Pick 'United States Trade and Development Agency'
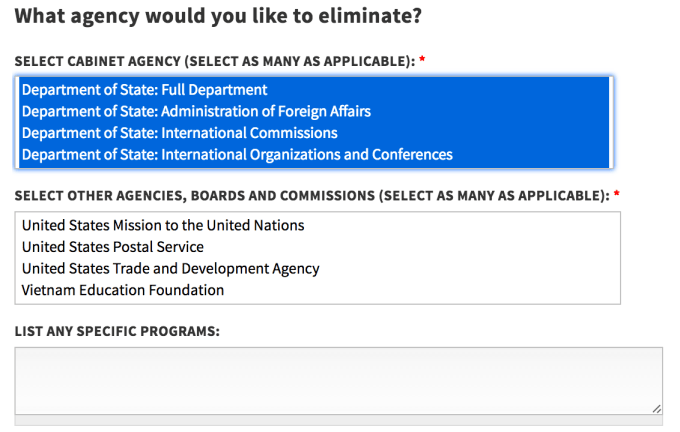 pyautogui.click(x=171, y=269)
